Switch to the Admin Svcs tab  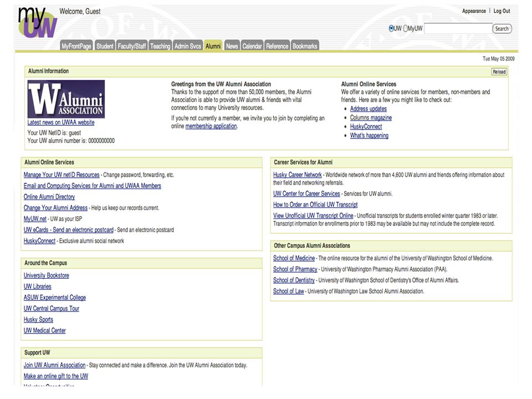point(188,46)
